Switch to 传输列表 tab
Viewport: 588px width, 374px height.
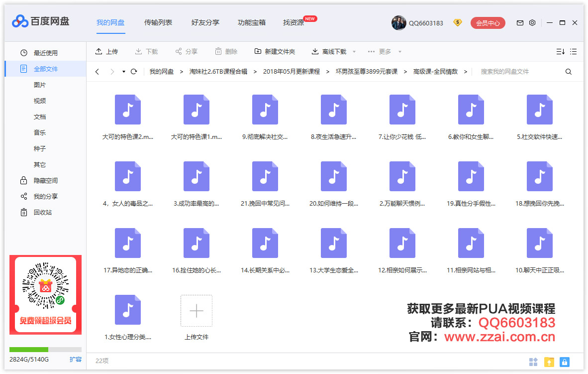tap(158, 22)
